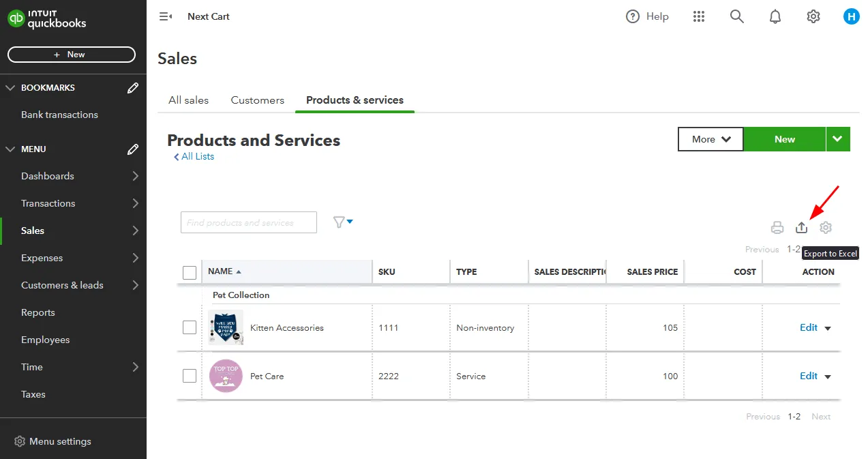
Task: Open the green New button dropdown arrow
Action: click(838, 139)
